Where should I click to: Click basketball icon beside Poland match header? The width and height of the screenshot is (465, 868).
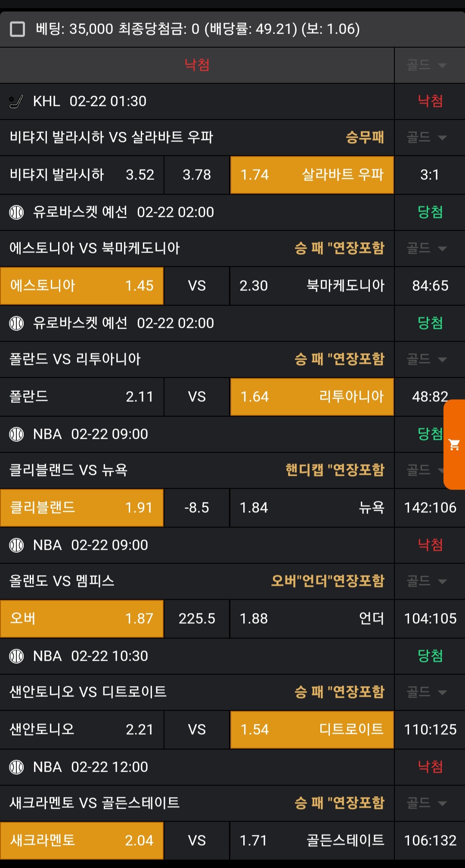pyautogui.click(x=16, y=323)
